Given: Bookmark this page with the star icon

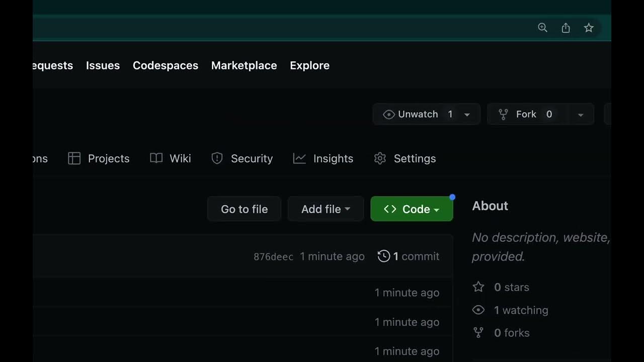Looking at the screenshot, I should pos(589,28).
